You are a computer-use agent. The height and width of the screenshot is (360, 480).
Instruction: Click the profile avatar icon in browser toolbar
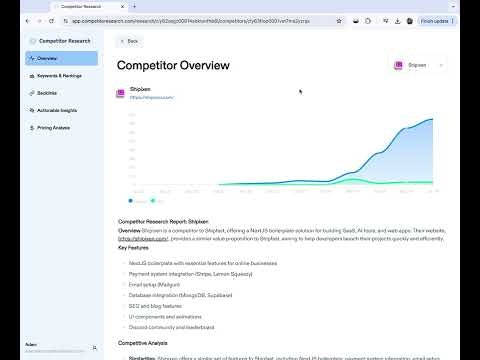[x=410, y=21]
